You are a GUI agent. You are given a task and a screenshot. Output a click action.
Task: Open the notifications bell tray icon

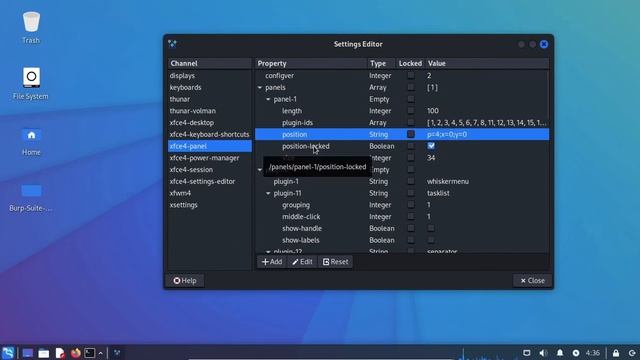560,353
